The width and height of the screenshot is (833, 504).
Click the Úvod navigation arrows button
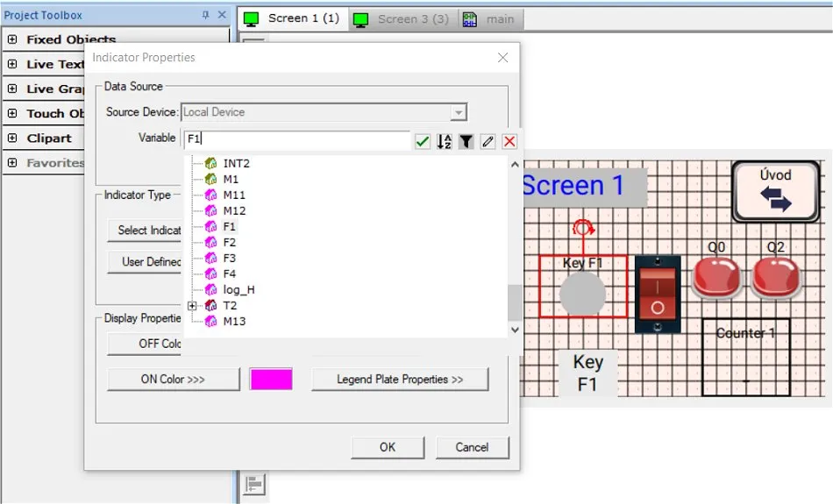click(x=775, y=191)
